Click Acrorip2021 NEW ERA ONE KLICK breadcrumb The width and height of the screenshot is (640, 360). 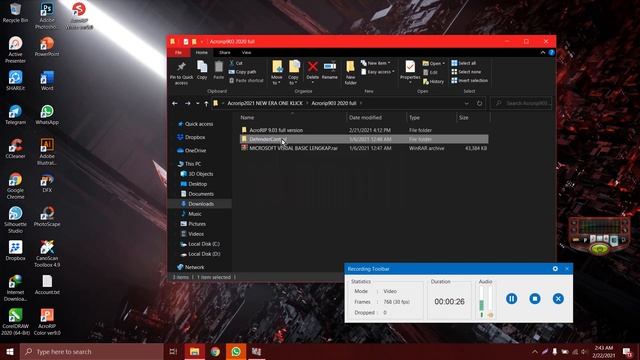click(265, 103)
